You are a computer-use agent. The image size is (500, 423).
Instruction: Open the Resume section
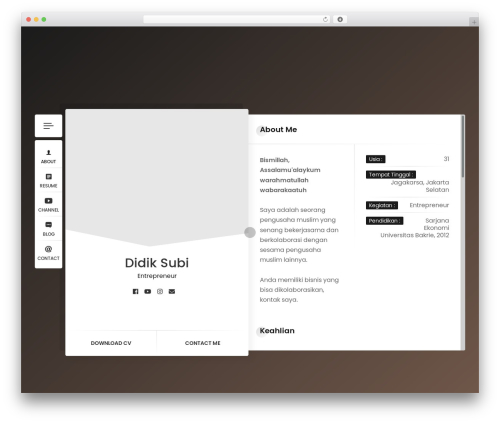[48, 180]
